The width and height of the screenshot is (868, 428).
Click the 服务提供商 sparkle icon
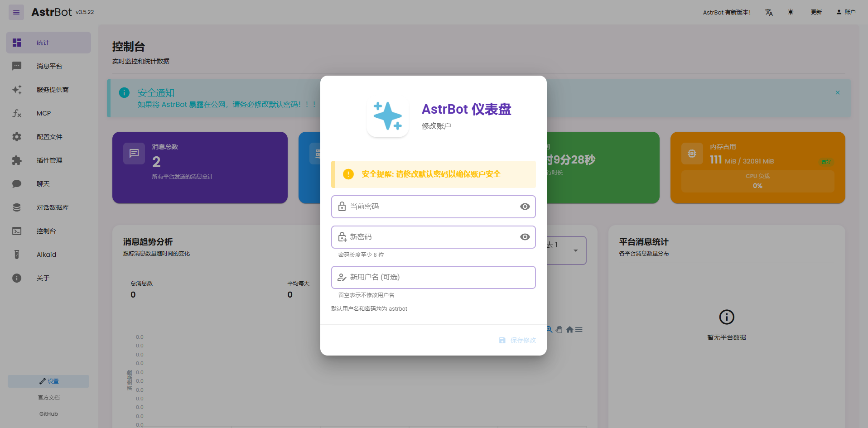[x=17, y=90]
